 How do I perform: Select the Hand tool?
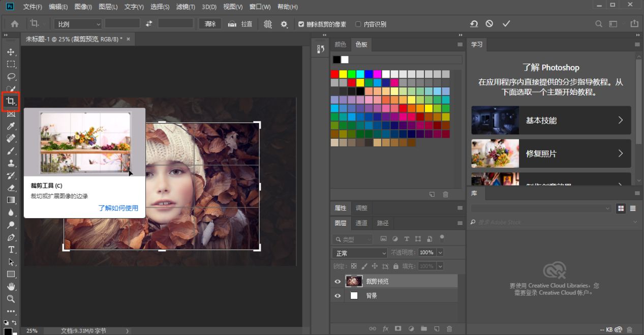click(x=11, y=287)
